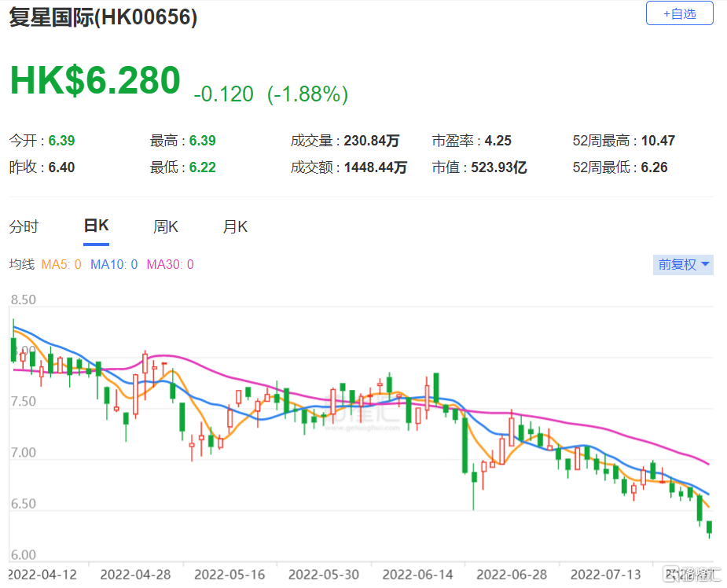Click the 最低 value 6.22
Viewport: 727px width, 588px height.
203,167
